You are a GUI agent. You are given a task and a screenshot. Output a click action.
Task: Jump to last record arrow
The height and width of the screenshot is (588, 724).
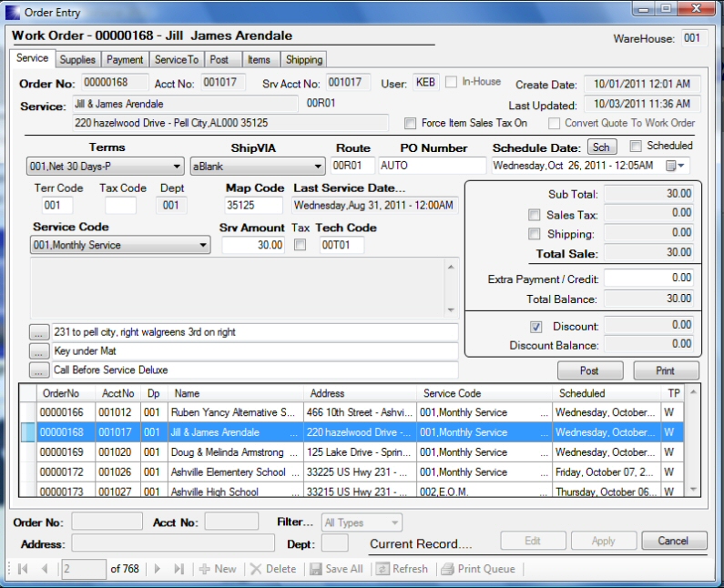(178, 569)
